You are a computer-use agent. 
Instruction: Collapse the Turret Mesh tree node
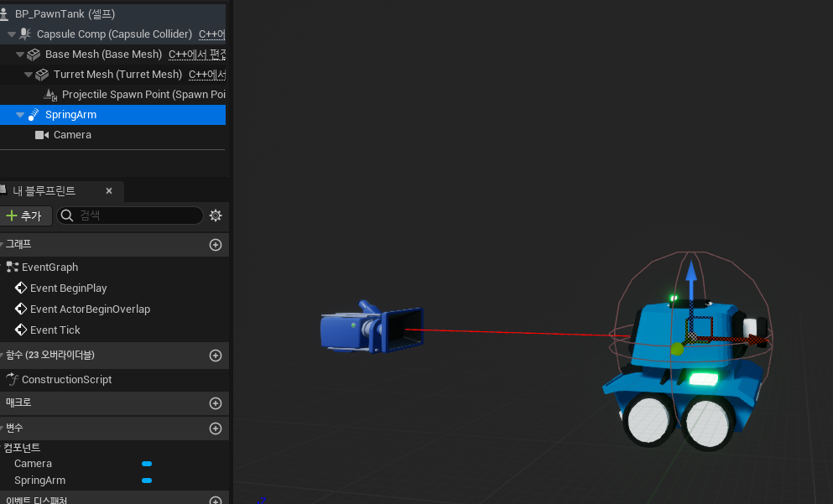[29, 75]
